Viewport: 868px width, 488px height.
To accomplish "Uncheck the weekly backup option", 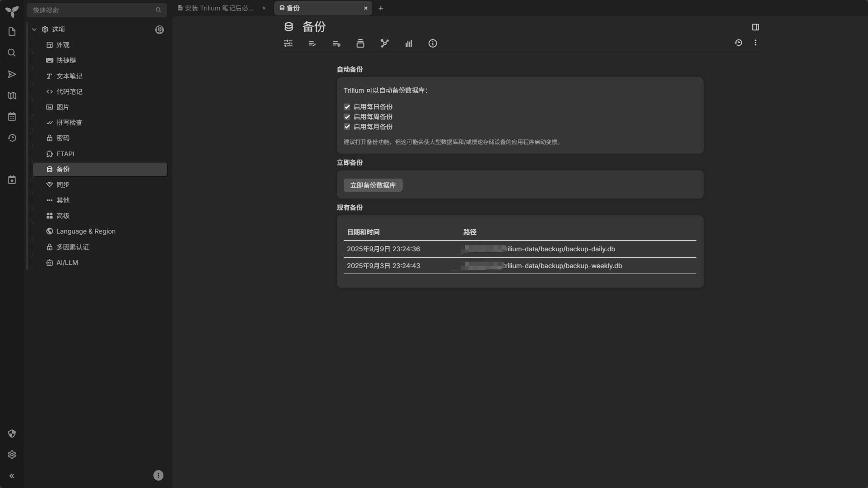I will (x=347, y=117).
